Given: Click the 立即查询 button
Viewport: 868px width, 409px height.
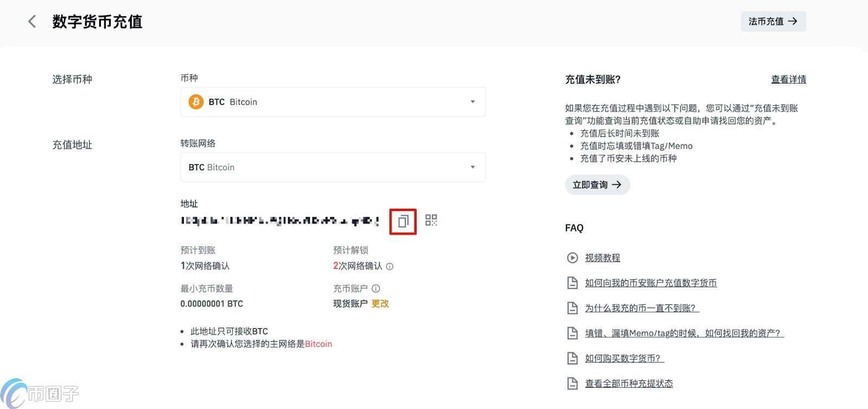Looking at the screenshot, I should [x=597, y=185].
